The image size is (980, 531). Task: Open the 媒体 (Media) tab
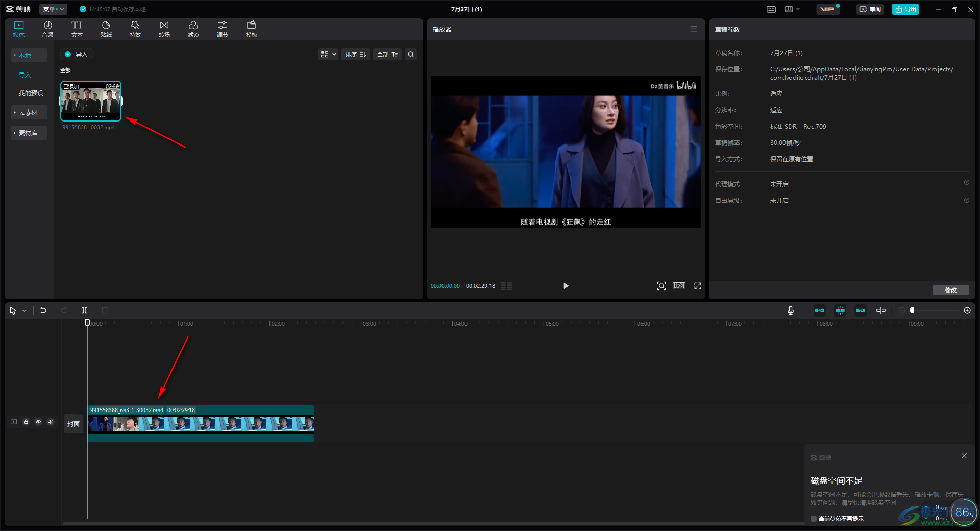[x=19, y=29]
